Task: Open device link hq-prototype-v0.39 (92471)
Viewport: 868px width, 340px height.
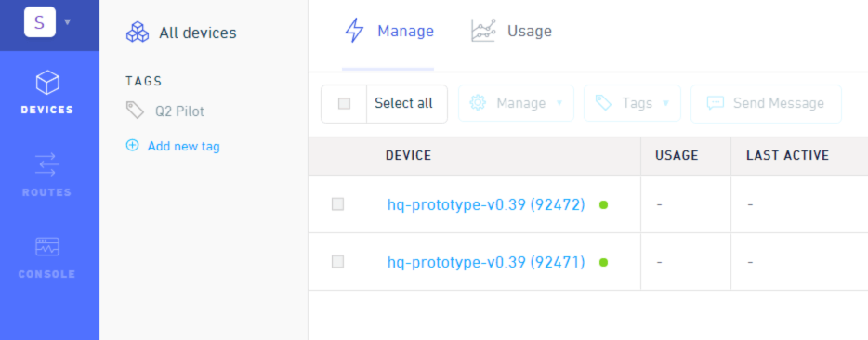Action: 486,262
